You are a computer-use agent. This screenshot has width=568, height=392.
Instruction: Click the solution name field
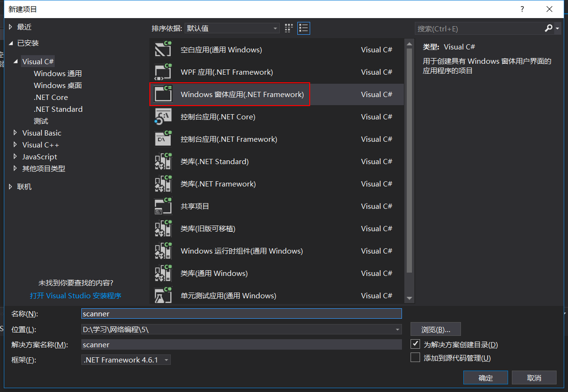pyautogui.click(x=241, y=344)
